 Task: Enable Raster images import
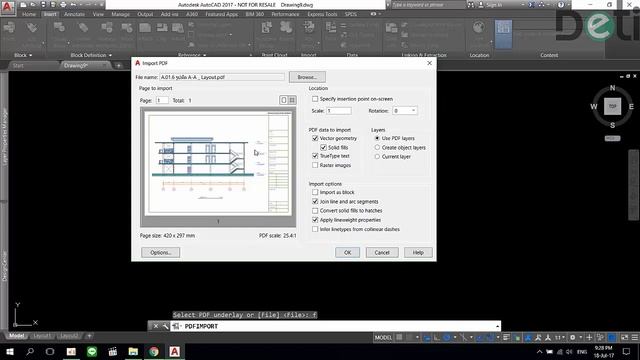click(x=315, y=165)
